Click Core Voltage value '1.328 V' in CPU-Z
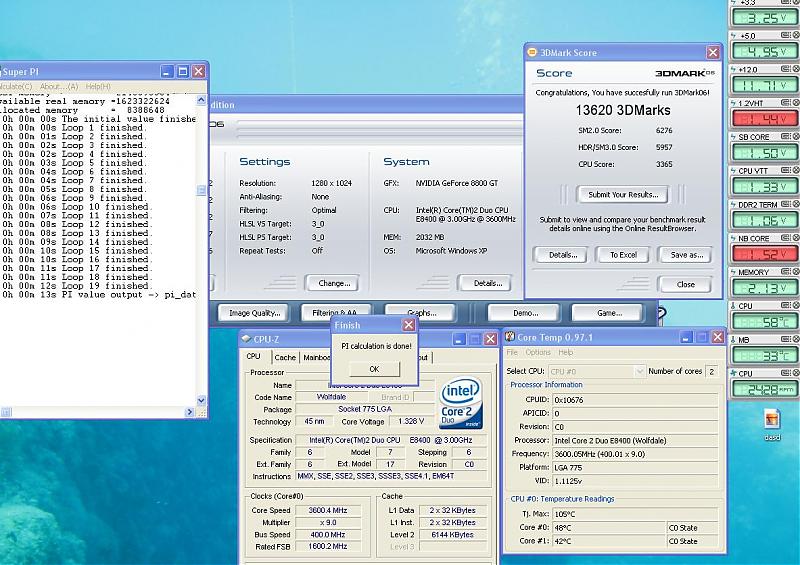The image size is (800, 565). point(411,421)
